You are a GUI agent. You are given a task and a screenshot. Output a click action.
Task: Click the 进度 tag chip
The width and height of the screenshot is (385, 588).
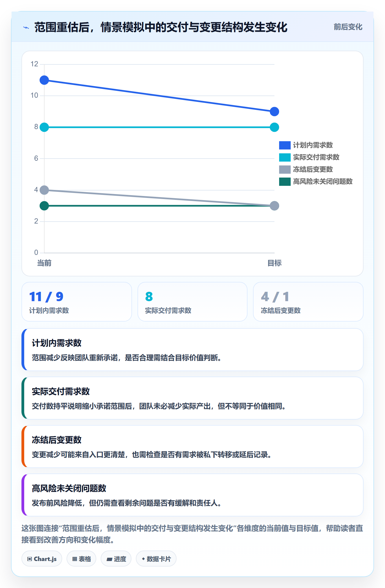[116, 559]
